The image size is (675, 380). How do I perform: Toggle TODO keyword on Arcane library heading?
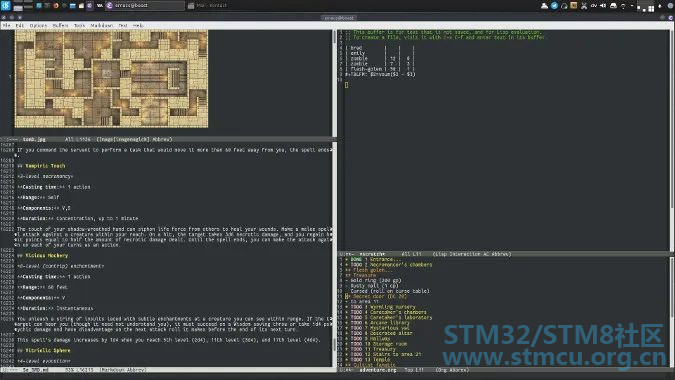(x=356, y=323)
